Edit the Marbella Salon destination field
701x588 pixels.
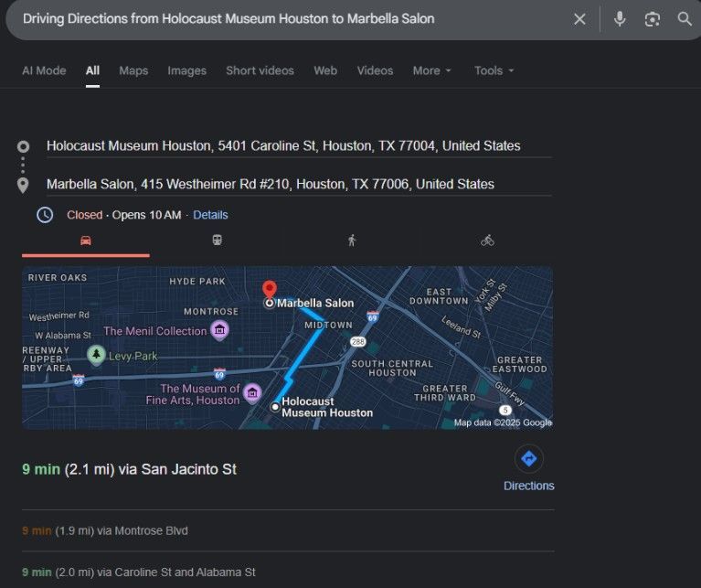[x=299, y=184]
